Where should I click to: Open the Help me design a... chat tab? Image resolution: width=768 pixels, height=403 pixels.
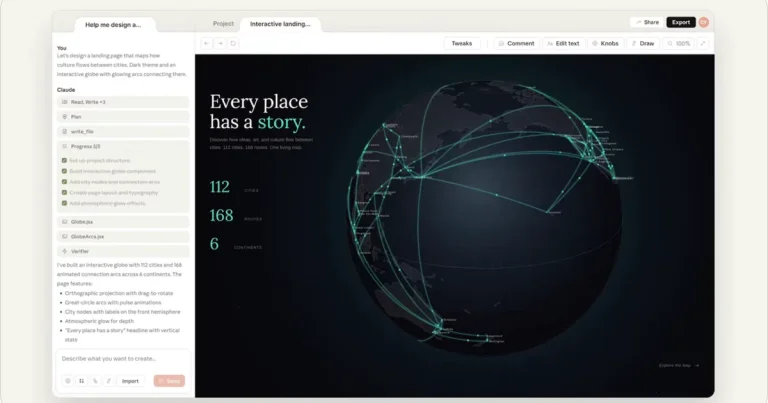point(113,24)
